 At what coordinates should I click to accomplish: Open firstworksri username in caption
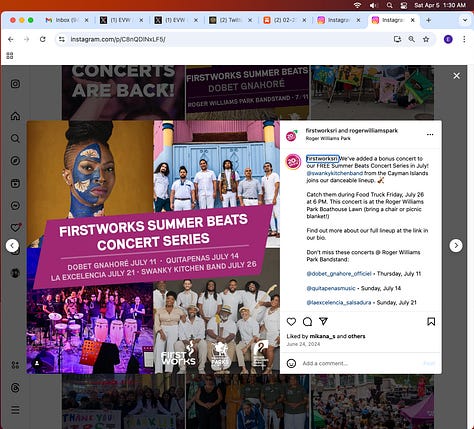tap(322, 159)
